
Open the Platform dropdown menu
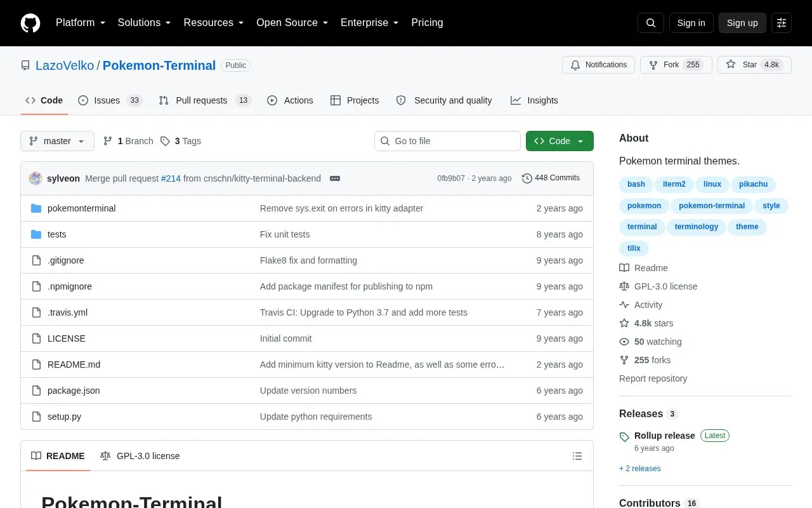pyautogui.click(x=81, y=23)
